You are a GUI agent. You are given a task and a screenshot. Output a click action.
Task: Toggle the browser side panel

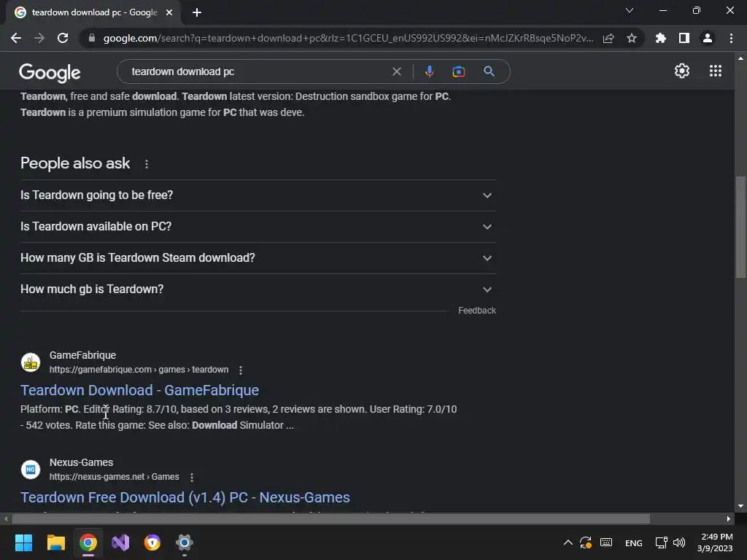684,38
